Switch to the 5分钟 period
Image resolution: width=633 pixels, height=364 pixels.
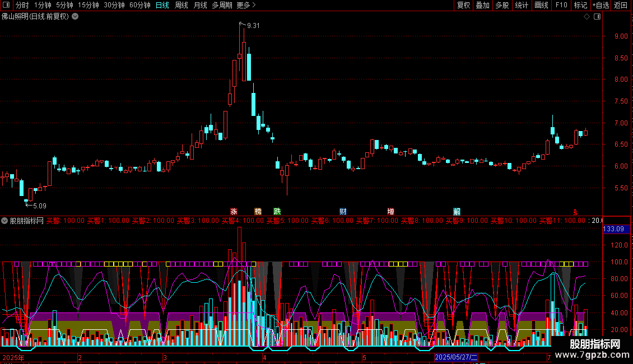[x=64, y=5]
